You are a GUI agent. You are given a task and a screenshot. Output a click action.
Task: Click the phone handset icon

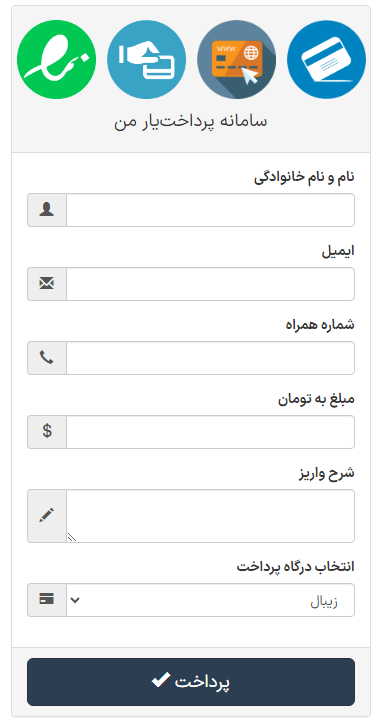[47, 357]
